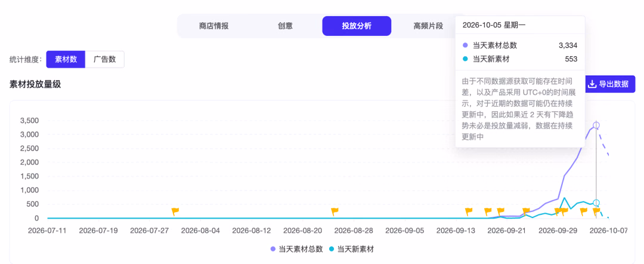The height and width of the screenshot is (264, 644).
Task: Click the event flag near 2026-08-28
Action: [335, 212]
